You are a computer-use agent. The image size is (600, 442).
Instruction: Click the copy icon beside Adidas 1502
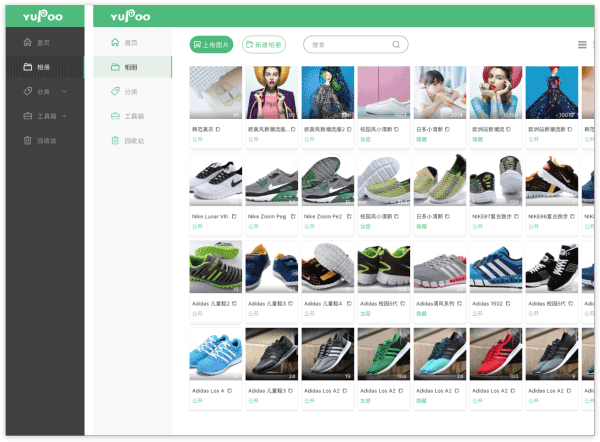[508, 303]
